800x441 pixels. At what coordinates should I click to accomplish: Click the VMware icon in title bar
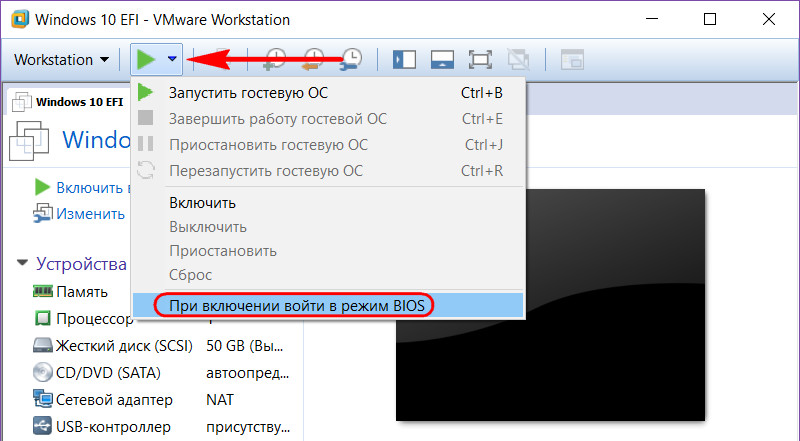tap(19, 19)
